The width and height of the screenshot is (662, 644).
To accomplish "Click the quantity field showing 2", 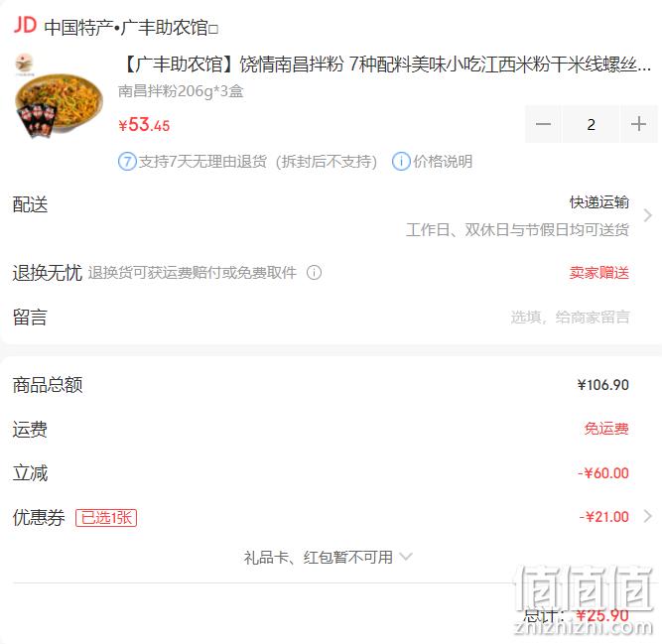I will tap(592, 124).
